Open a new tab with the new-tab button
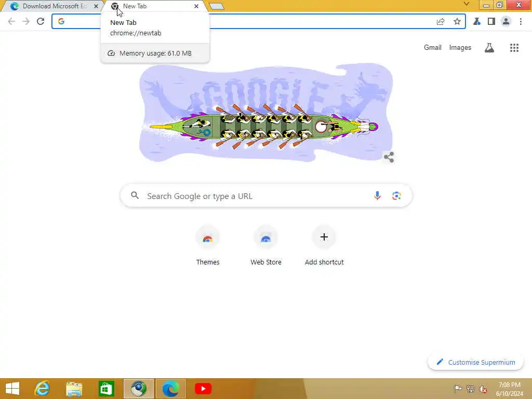This screenshot has width=532, height=399. [x=217, y=6]
